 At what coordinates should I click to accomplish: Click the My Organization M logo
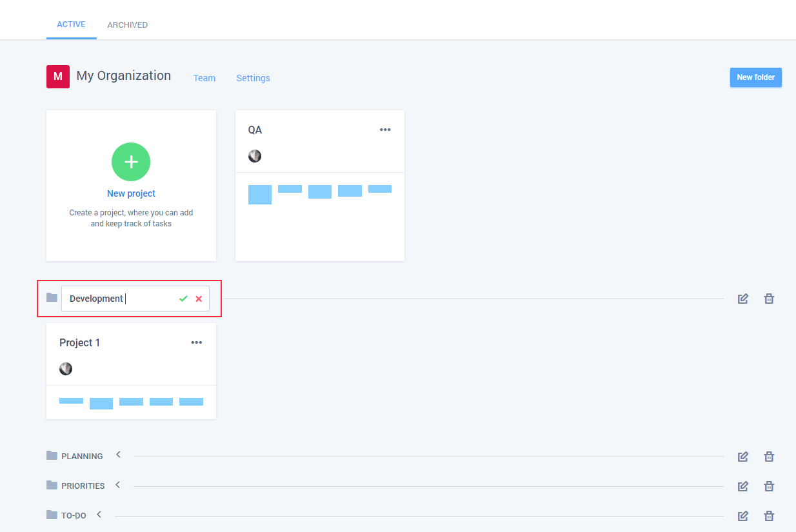(x=58, y=76)
